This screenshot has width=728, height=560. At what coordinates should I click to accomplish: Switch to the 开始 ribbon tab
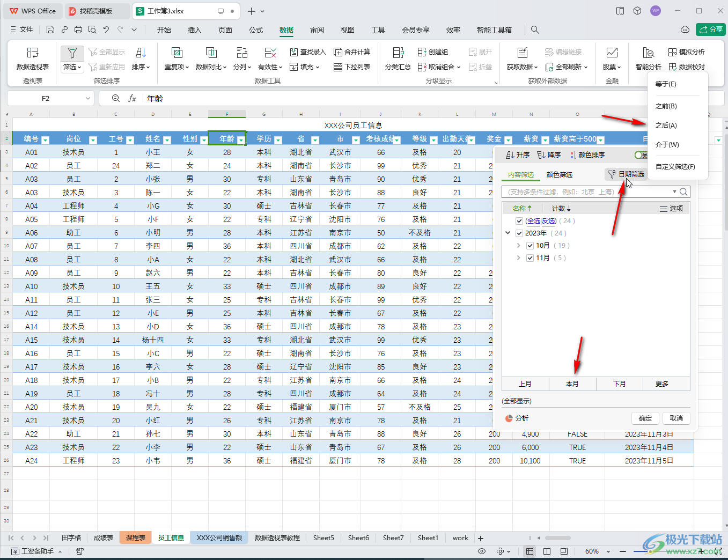(164, 30)
